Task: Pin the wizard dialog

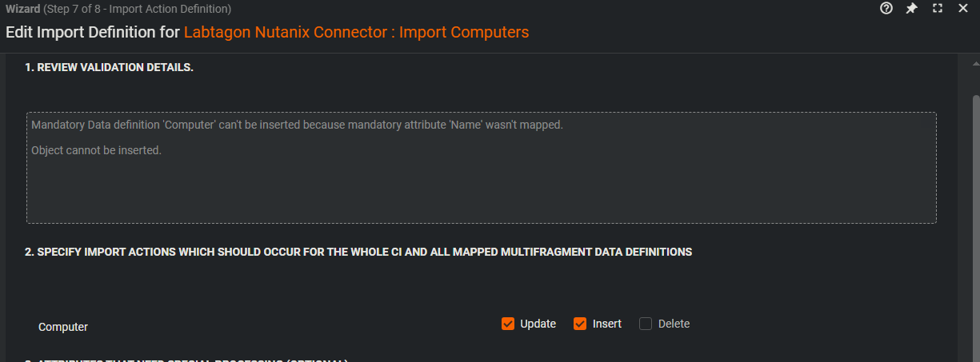Action: [911, 9]
